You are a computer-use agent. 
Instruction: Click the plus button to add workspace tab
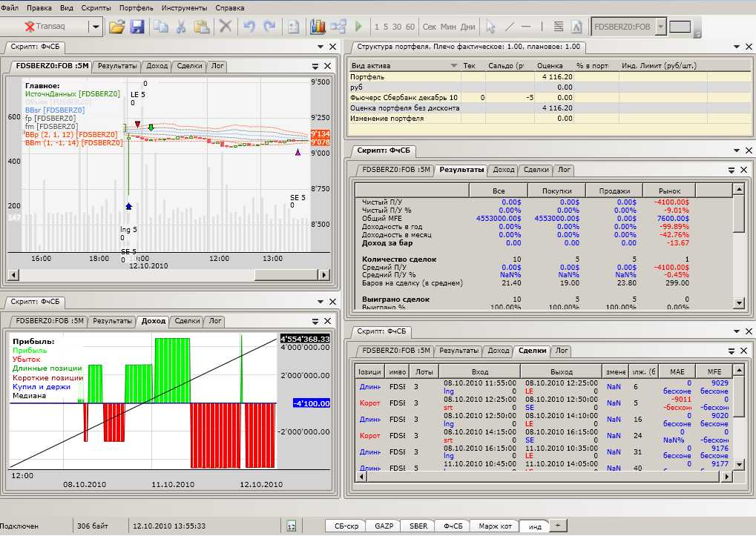pos(556,525)
